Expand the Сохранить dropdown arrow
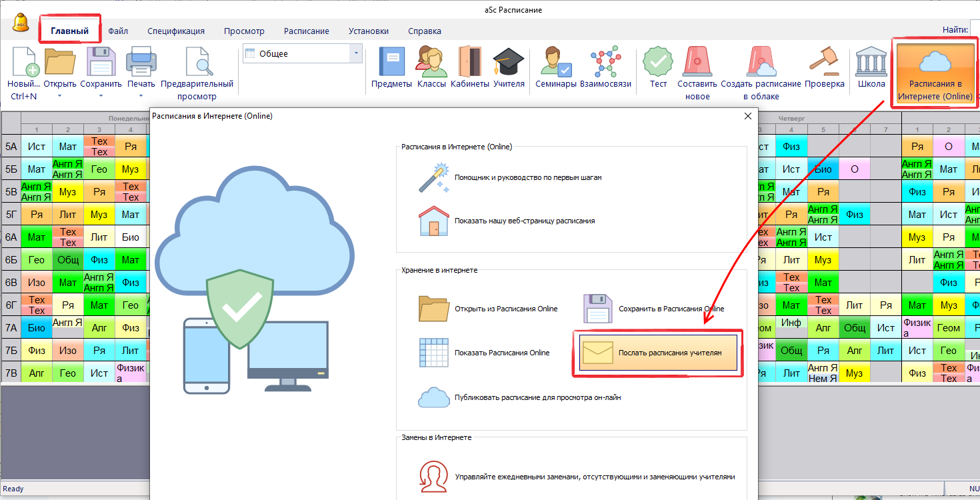The image size is (980, 500). [x=101, y=96]
